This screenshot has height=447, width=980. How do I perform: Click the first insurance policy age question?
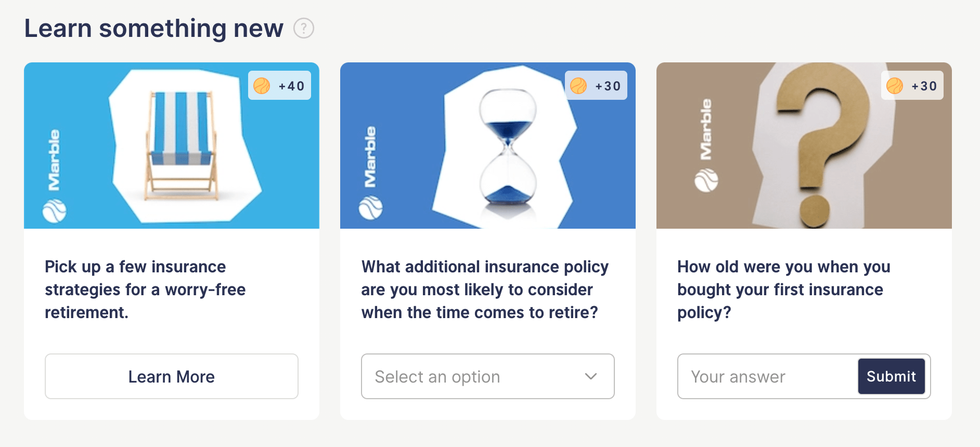pos(783,290)
